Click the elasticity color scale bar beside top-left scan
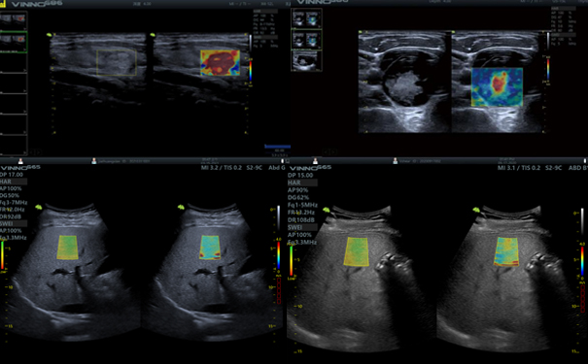Image resolution: width=588 pixels, height=364 pixels. [x=250, y=71]
